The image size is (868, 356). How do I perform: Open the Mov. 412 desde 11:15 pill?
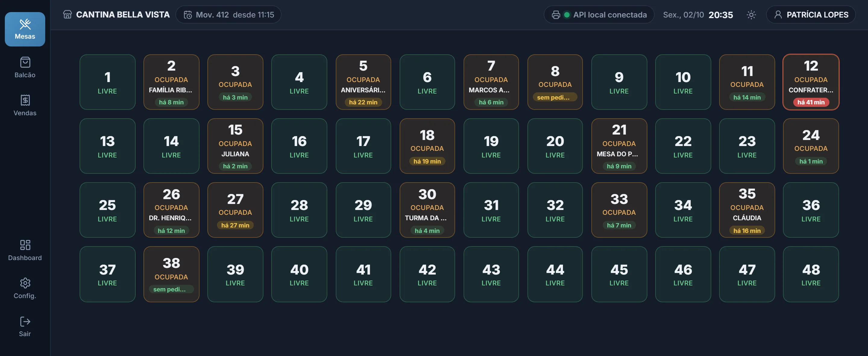click(x=228, y=14)
